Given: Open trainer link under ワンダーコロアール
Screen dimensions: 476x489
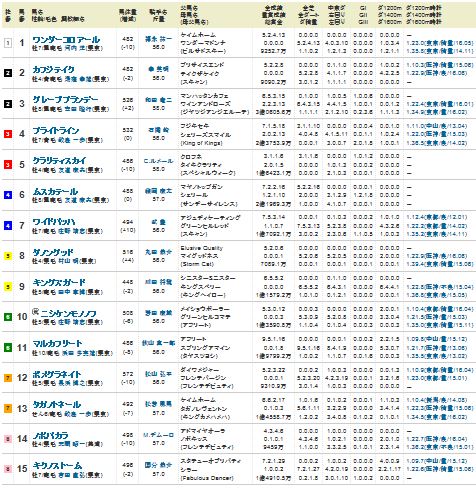Looking at the screenshot, I should [75, 48].
